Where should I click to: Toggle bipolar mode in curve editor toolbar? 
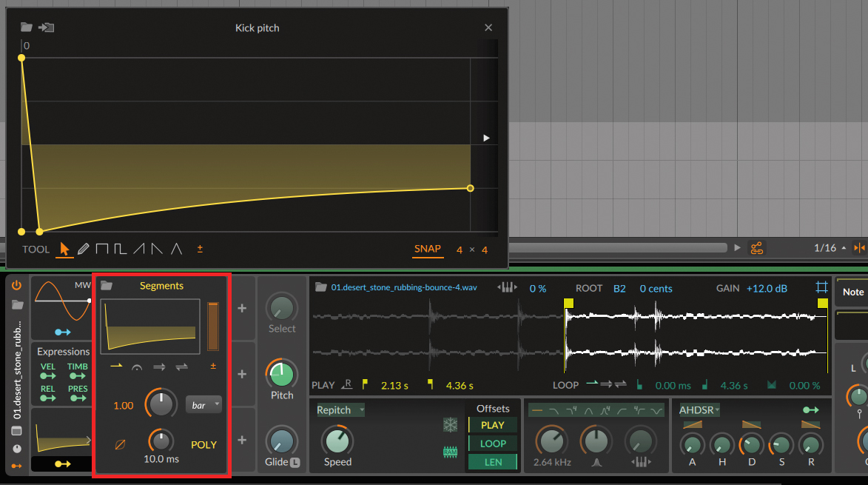(x=200, y=249)
